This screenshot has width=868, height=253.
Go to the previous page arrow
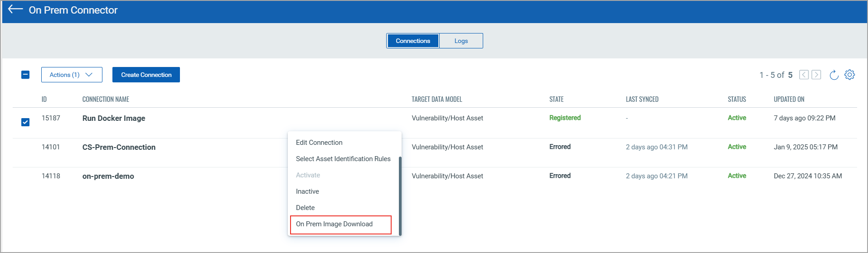coord(804,75)
